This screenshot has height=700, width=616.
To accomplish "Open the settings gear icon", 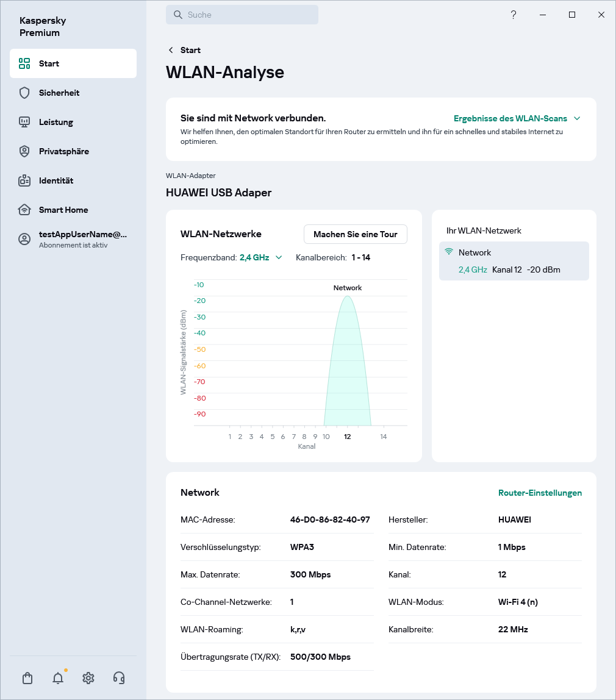I will (x=88, y=678).
